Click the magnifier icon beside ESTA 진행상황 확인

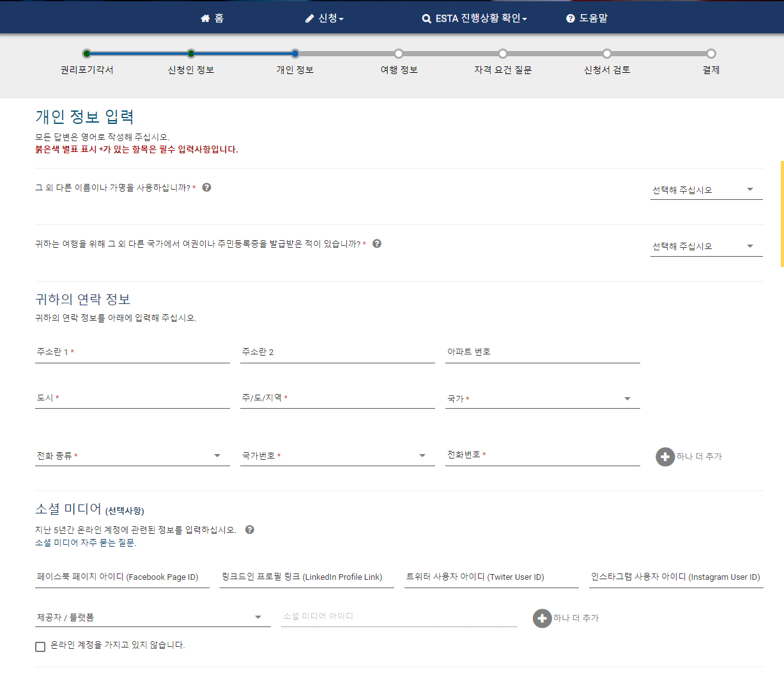pos(427,19)
